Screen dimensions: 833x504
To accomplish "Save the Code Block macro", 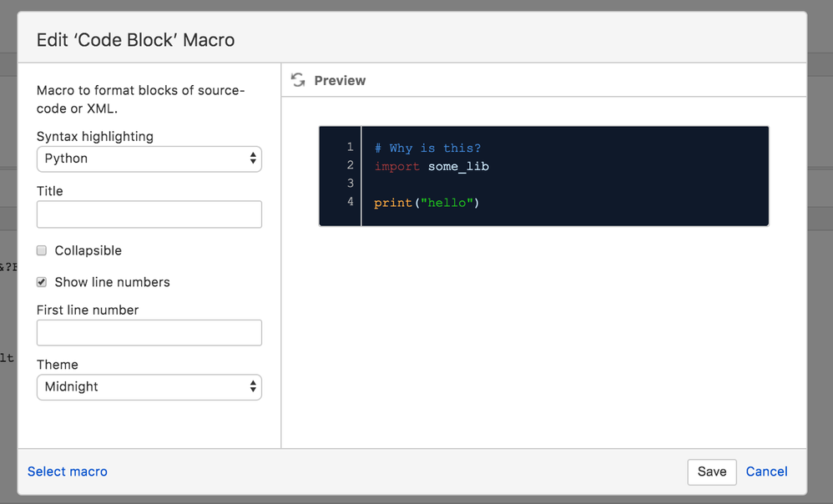I will coord(711,471).
